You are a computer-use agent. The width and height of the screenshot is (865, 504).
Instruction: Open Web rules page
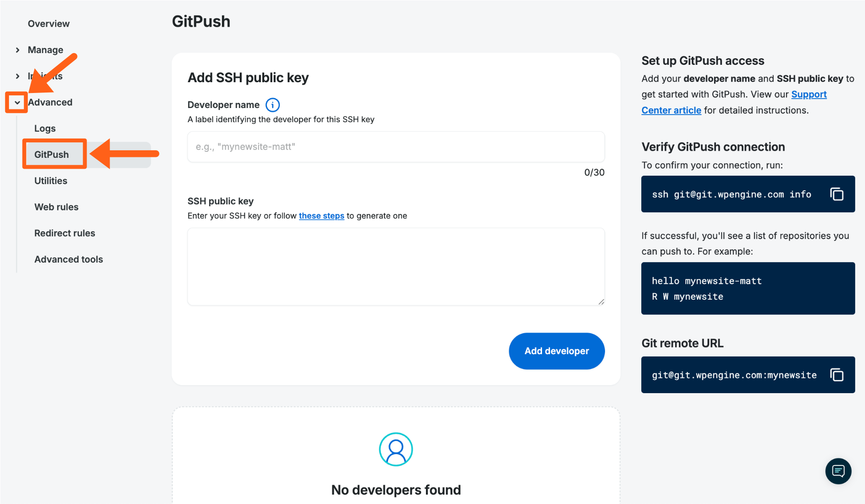pos(56,207)
